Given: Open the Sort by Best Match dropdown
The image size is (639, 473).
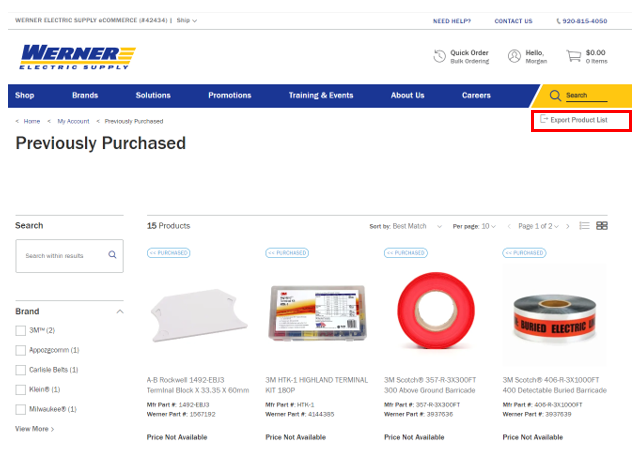Looking at the screenshot, I should [x=405, y=226].
